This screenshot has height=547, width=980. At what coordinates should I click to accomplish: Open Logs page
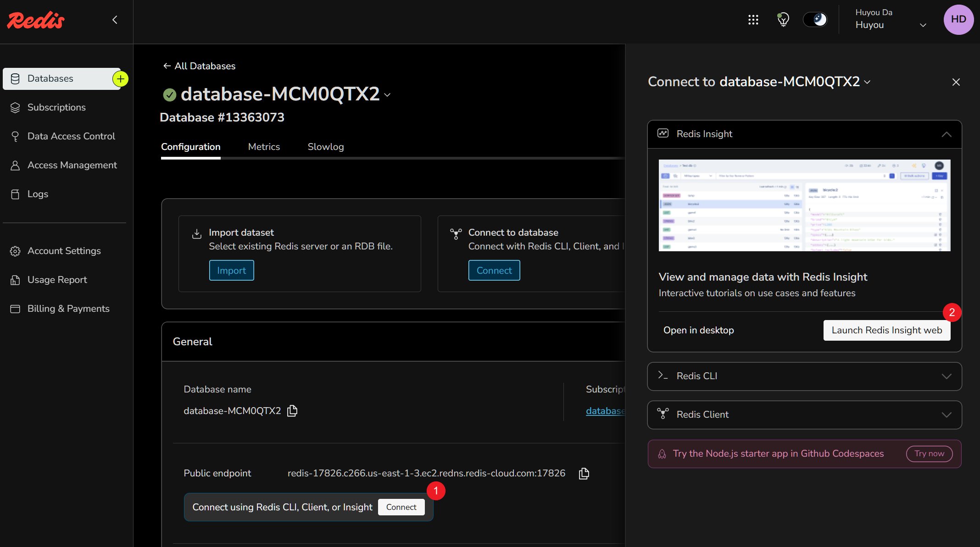(38, 194)
